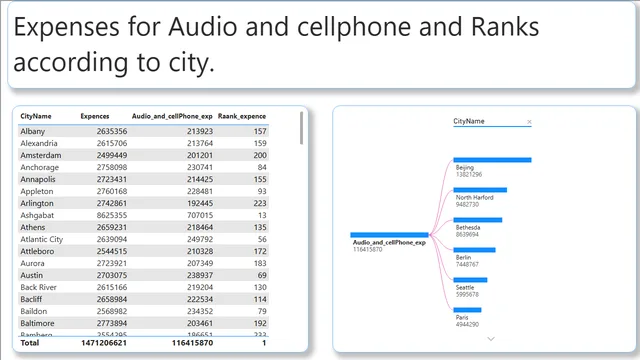Sort by the Raank_expence column header
The height and width of the screenshot is (360, 640).
tap(242, 116)
